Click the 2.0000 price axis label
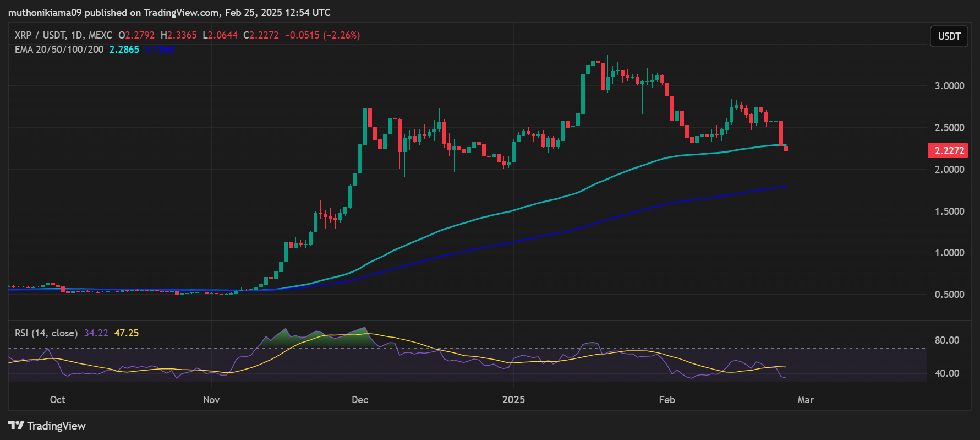This screenshot has height=440, width=980. [949, 170]
